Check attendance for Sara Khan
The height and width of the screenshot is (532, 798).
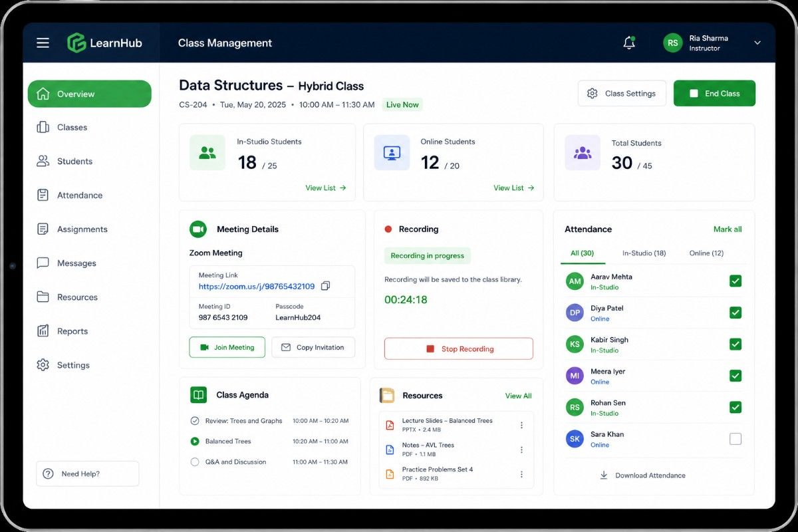735,439
